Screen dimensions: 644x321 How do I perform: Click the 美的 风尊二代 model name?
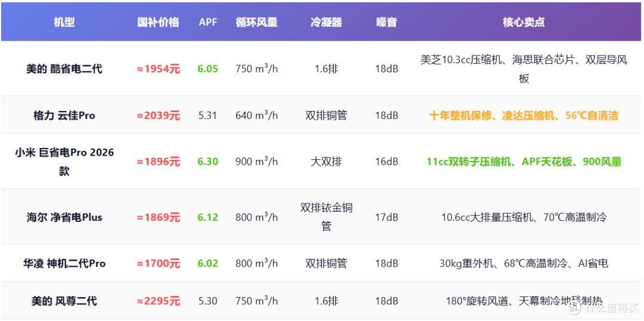click(x=64, y=301)
